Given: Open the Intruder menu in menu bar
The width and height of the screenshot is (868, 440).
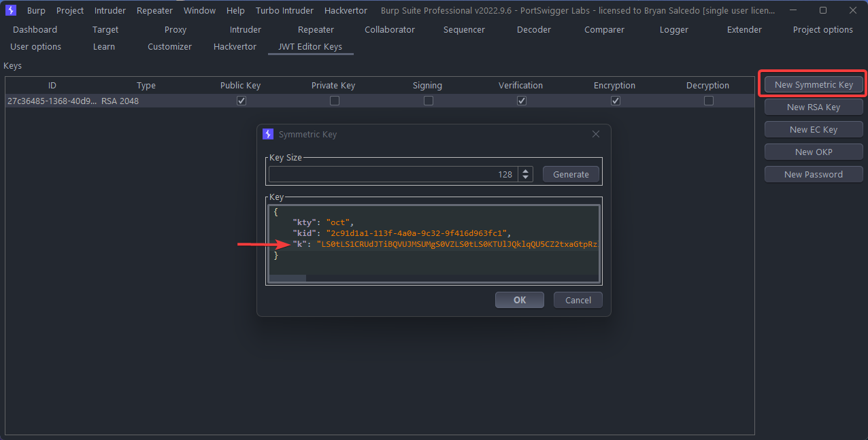Looking at the screenshot, I should pyautogui.click(x=110, y=10).
